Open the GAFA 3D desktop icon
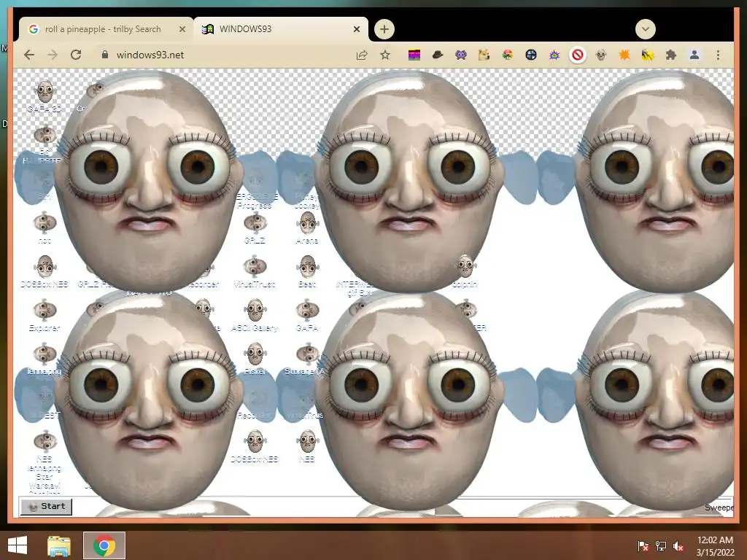The image size is (747, 560). [x=44, y=96]
